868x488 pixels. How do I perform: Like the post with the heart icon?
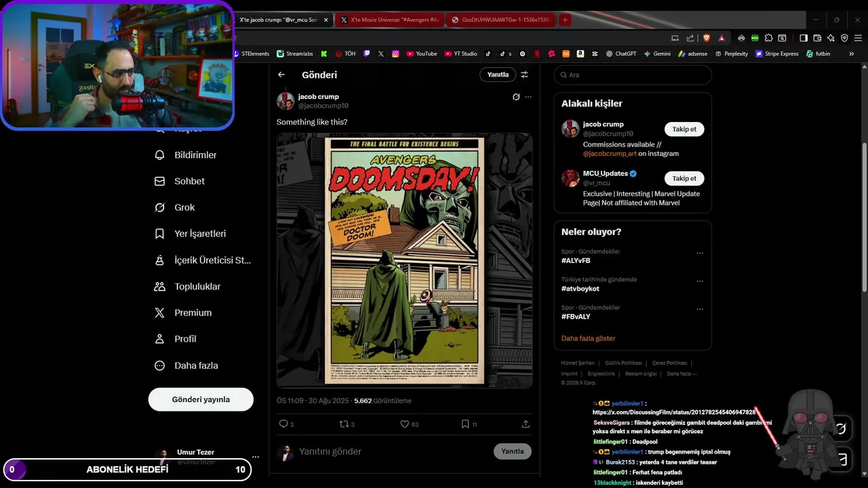click(404, 424)
